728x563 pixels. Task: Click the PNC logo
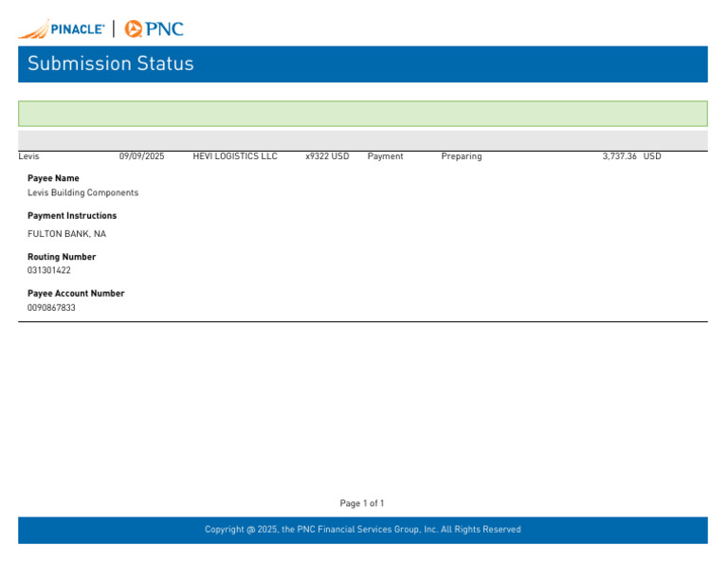coord(154,28)
